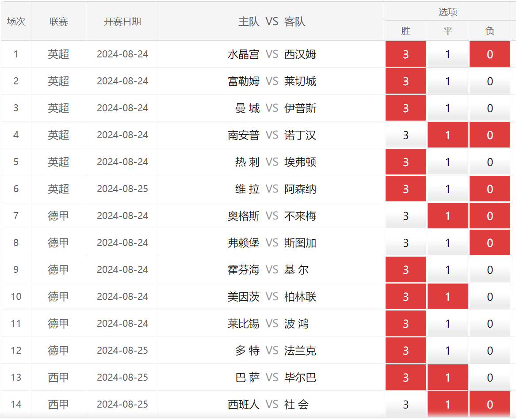Select win option 3 for 南安普 vs 诺丁汉

[406, 135]
